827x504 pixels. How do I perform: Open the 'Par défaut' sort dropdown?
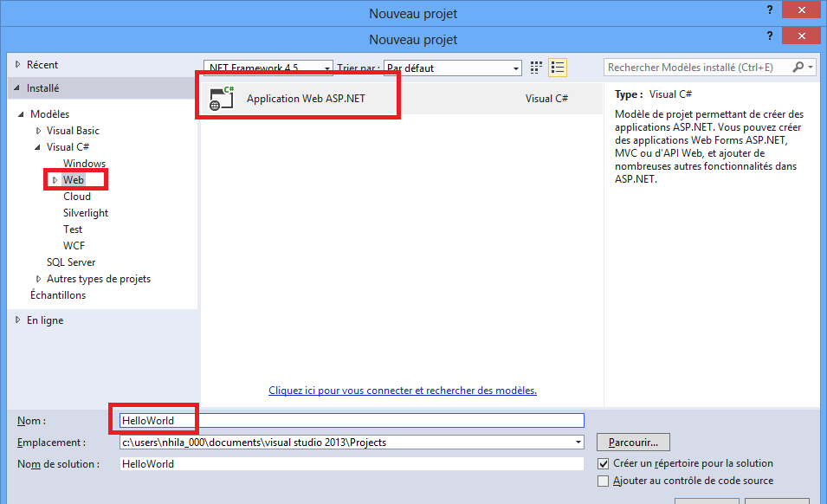click(515, 68)
